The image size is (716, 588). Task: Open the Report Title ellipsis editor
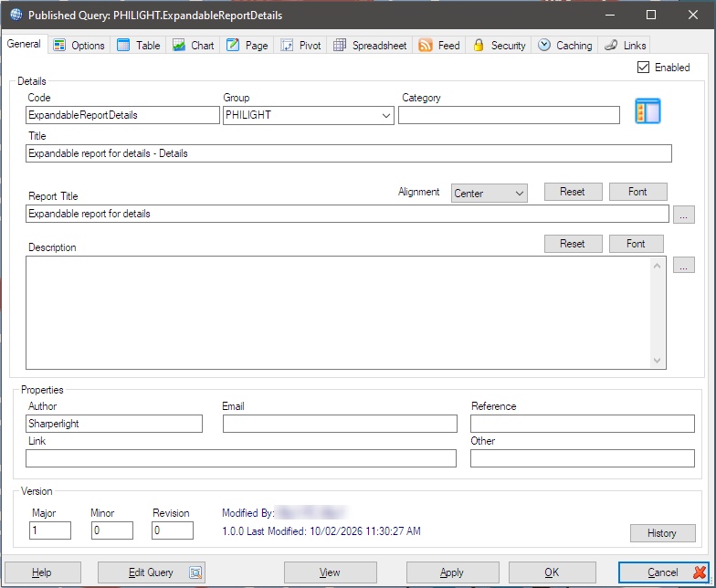[x=683, y=215]
